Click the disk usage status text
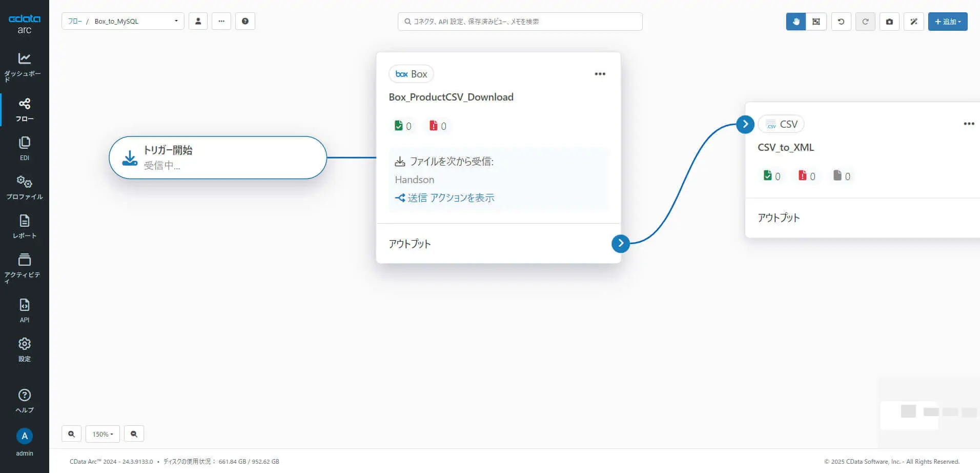Screen dimensions: 980x473 coord(221,462)
